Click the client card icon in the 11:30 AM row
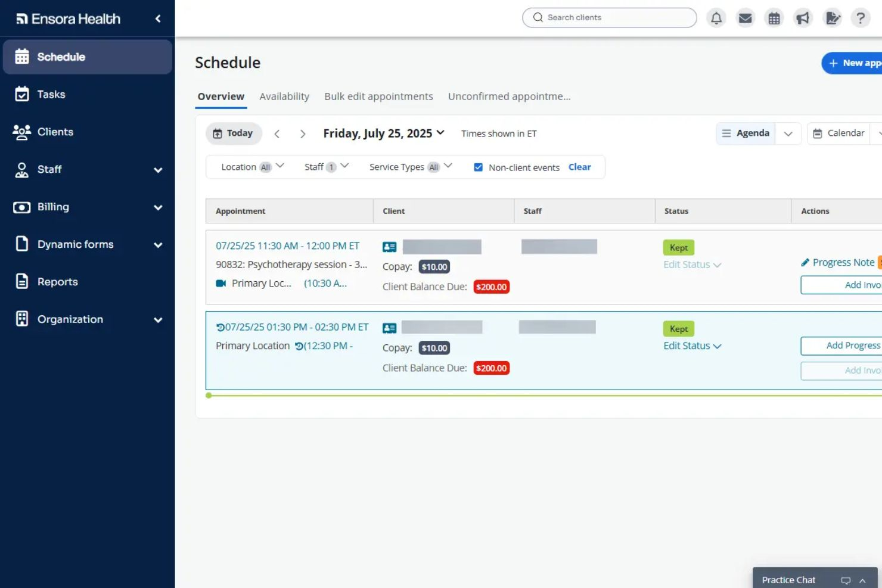 tap(389, 247)
